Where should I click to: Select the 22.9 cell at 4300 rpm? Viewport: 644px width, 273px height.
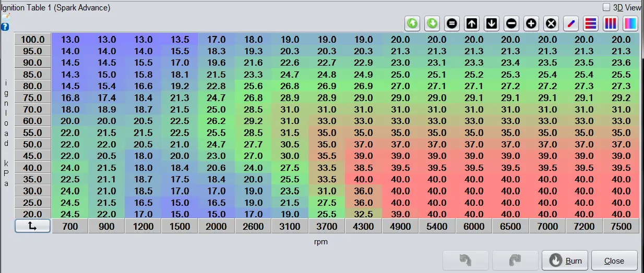tap(364, 63)
